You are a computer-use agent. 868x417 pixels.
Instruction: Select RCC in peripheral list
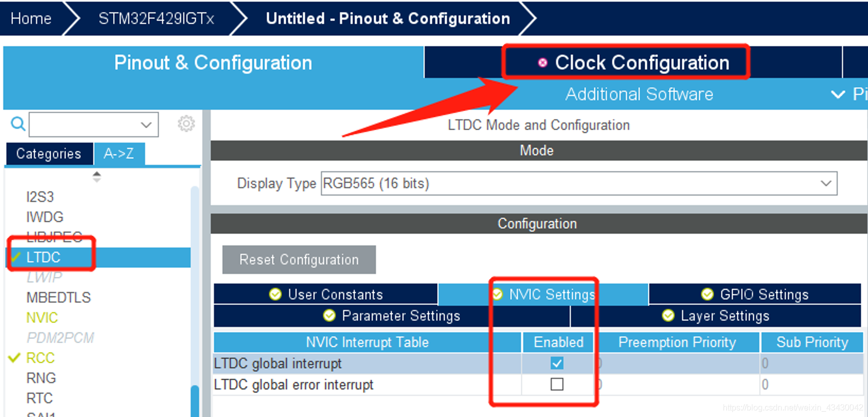(40, 358)
